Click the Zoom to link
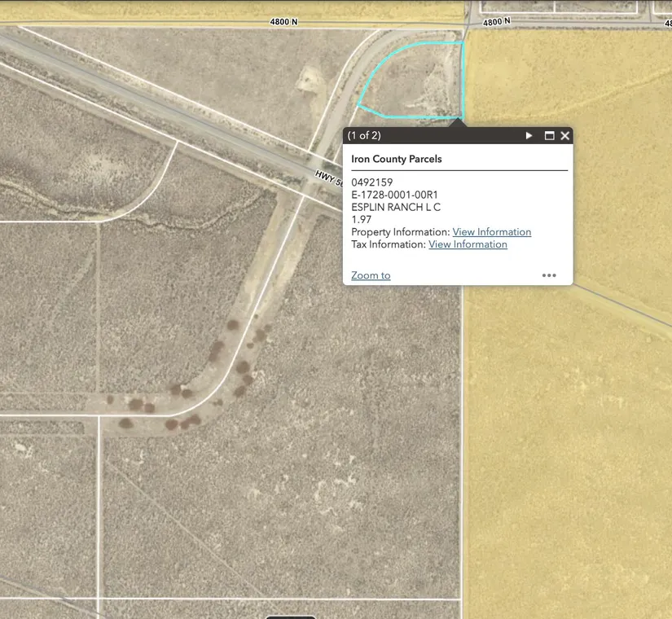 click(371, 275)
